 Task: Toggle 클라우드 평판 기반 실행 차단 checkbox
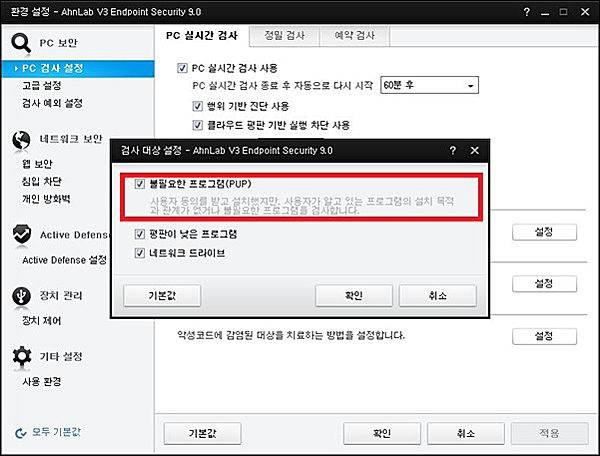[197, 125]
